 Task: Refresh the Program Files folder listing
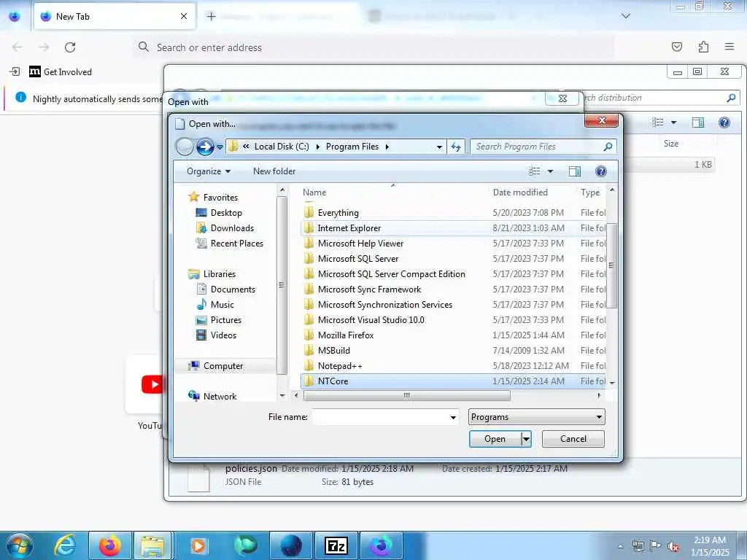(456, 147)
